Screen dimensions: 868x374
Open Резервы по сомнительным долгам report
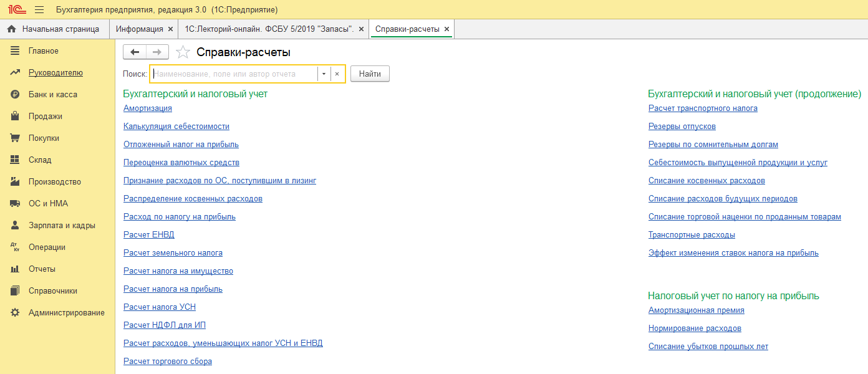pos(713,145)
